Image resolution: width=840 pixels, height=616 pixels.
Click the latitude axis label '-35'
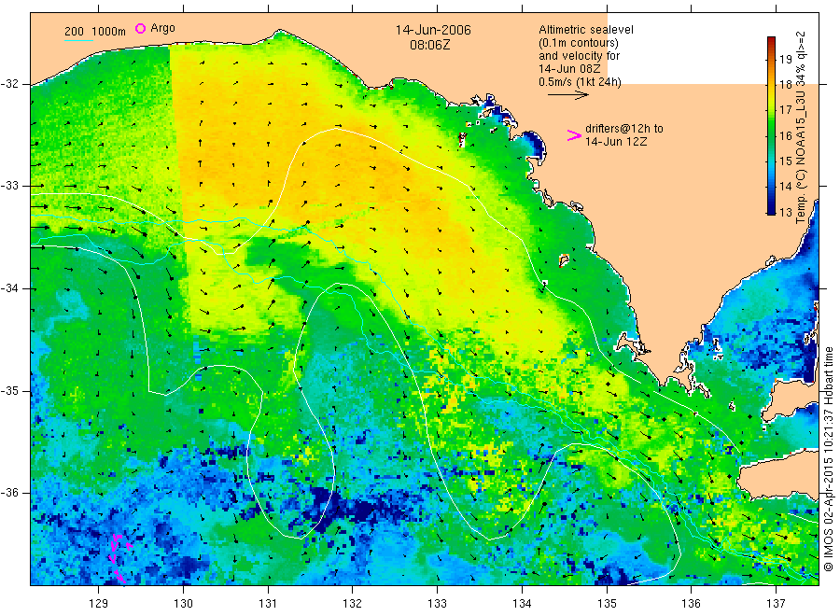[9, 390]
